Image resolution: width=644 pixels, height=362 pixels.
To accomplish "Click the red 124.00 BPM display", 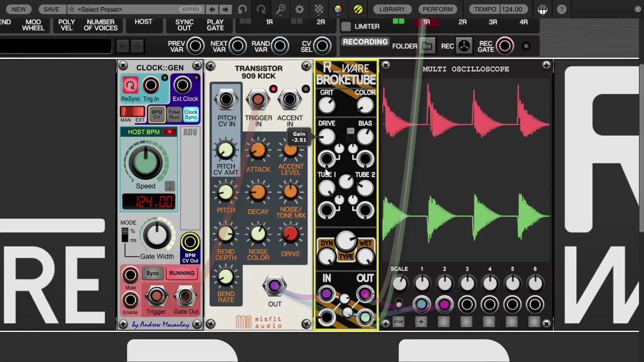I will point(148,202).
